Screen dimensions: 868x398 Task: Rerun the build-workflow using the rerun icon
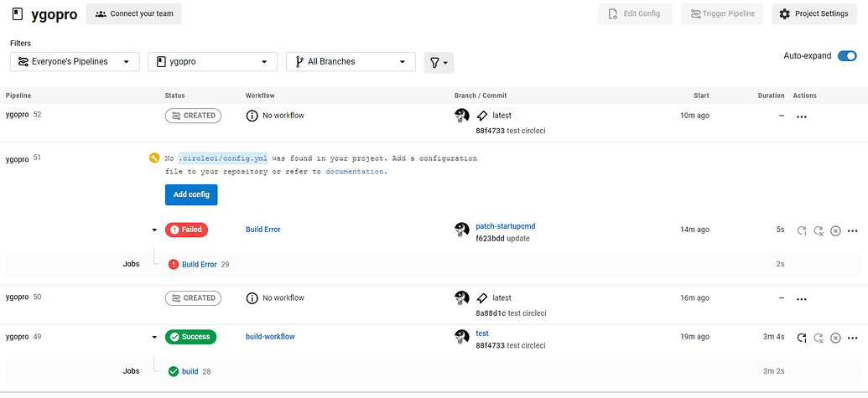802,338
